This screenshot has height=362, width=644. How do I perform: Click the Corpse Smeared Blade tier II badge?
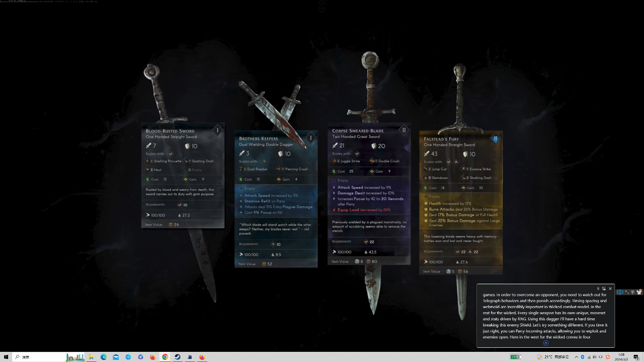pos(404,130)
